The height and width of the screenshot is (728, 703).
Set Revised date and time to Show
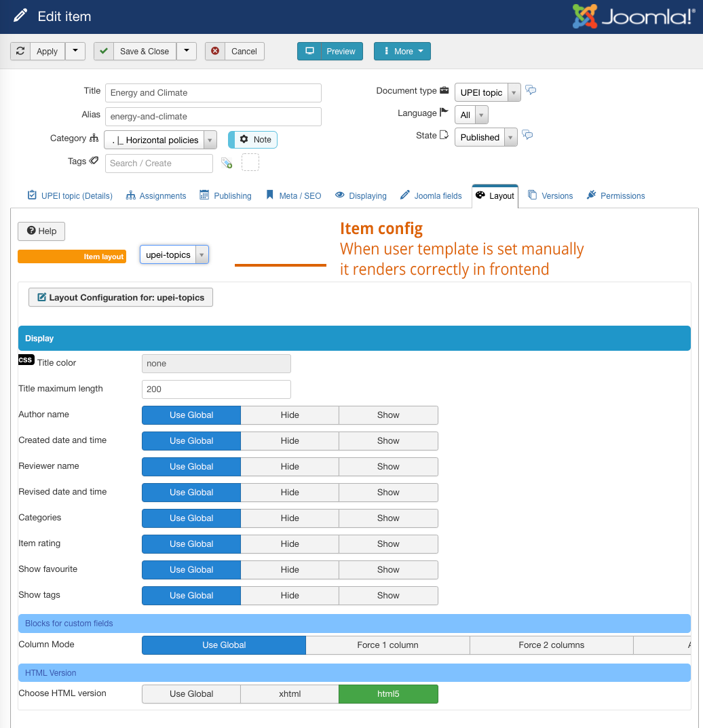point(388,492)
